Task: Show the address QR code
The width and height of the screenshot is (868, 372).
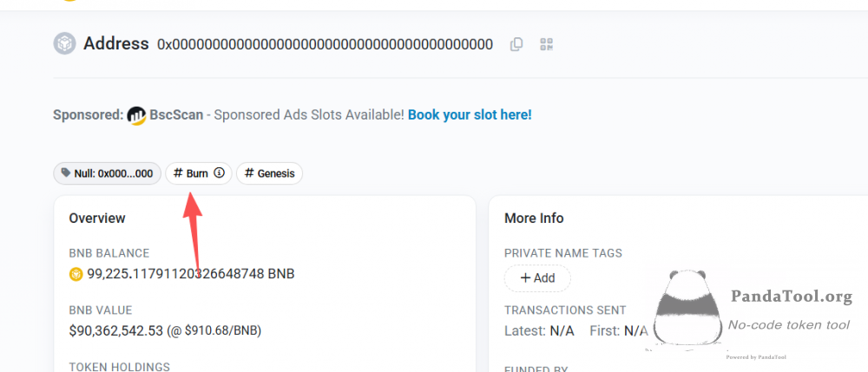Action: 546,44
